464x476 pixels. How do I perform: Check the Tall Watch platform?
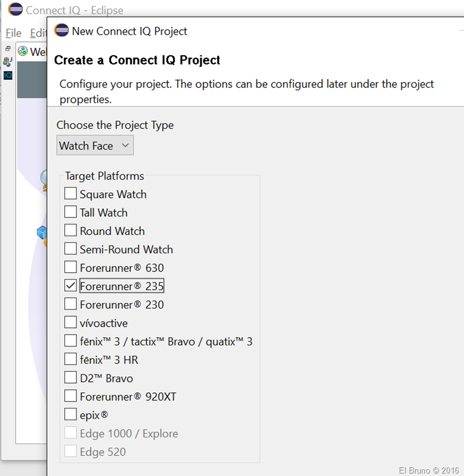[71, 213]
